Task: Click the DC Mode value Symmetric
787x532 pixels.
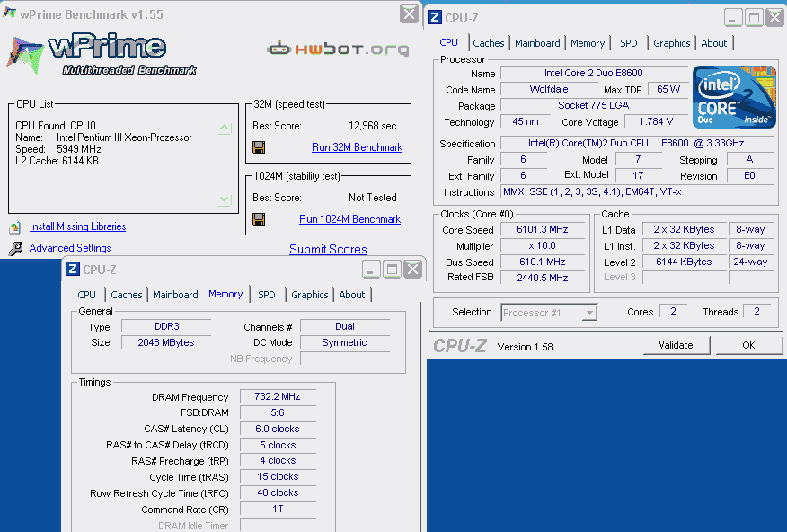Action: [345, 342]
